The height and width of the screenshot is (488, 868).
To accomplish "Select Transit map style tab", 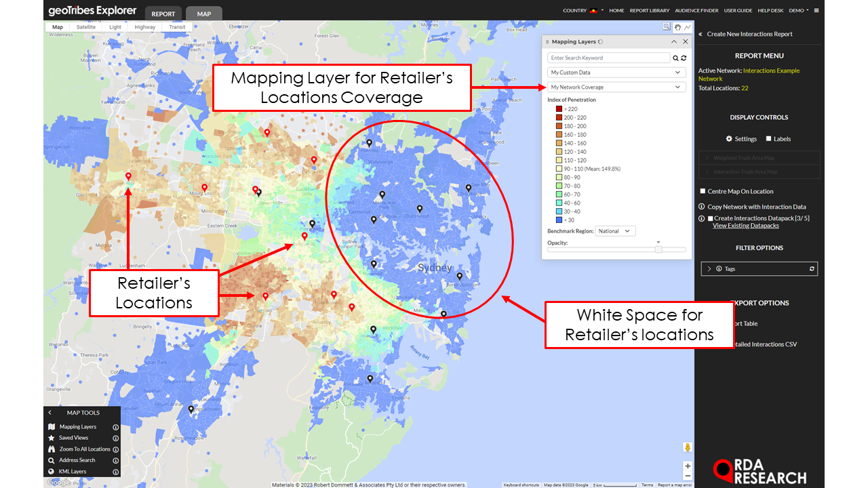I will pos(176,27).
